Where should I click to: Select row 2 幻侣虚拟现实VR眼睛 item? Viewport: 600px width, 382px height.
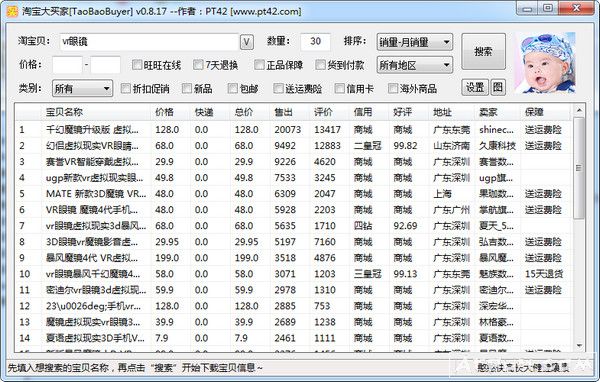click(294, 146)
